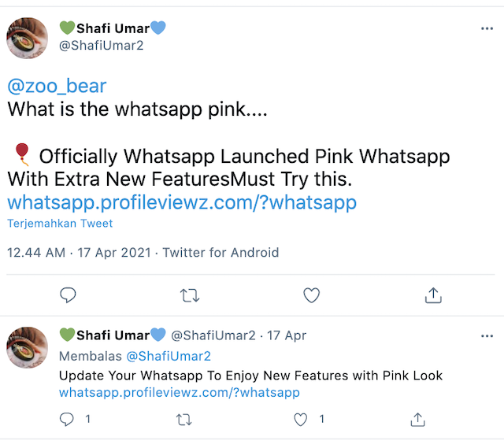Open the reply tweet's profile picture
The width and height of the screenshot is (504, 448).
click(28, 347)
